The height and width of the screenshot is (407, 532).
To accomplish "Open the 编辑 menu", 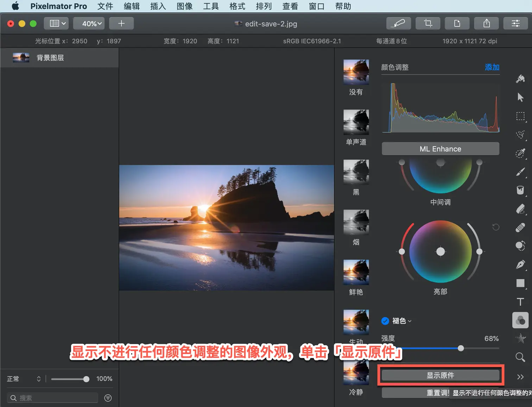I will tap(132, 6).
